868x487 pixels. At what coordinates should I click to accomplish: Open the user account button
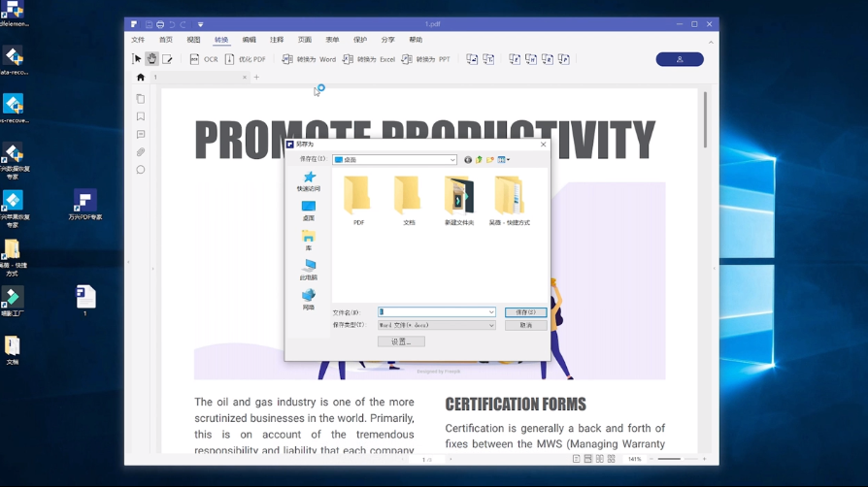[680, 59]
